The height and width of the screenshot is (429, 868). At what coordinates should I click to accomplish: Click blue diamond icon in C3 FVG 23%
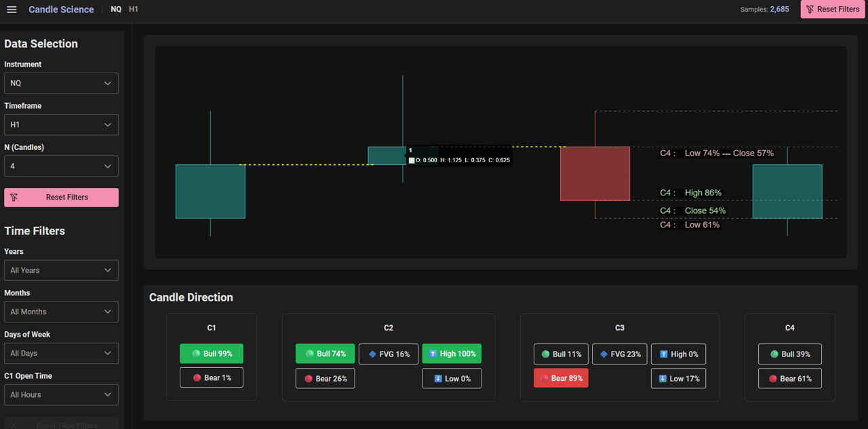click(604, 354)
